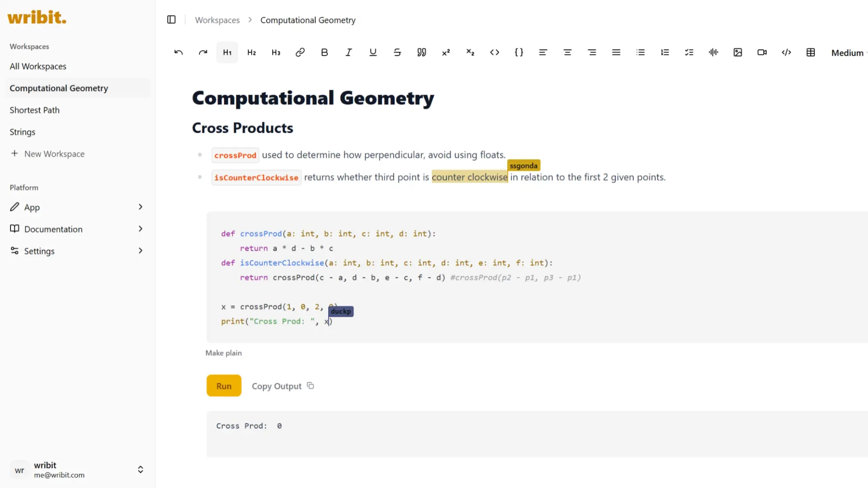Click the undo arrow icon
The height and width of the screenshot is (488, 868).
179,52
